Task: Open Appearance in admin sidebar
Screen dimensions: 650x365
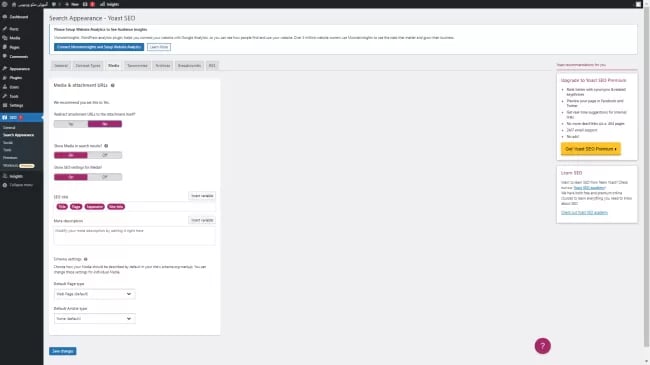Action: (x=19, y=68)
